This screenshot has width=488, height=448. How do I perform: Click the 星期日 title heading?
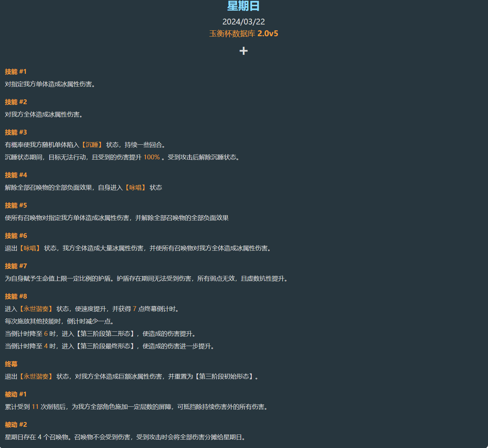pos(244,6)
